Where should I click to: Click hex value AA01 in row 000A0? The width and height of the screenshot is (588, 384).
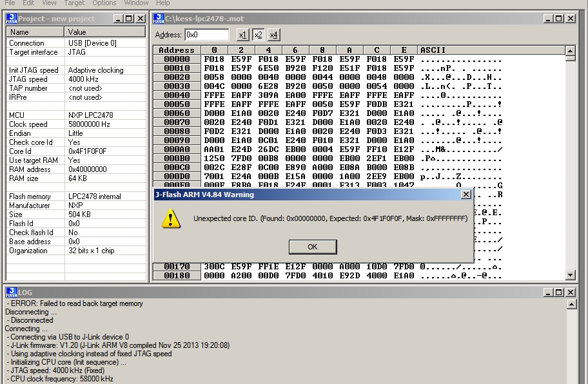(x=214, y=149)
